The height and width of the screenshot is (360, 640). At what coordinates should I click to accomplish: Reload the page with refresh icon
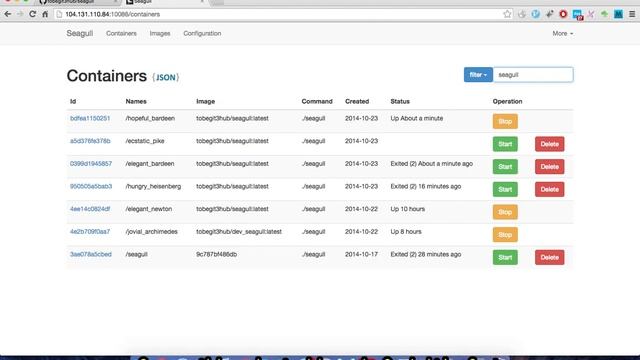point(32,14)
